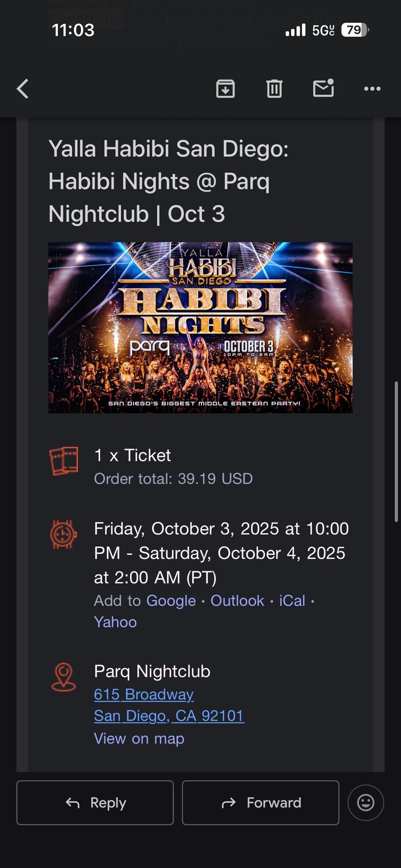Click the email scrollbar handle
This screenshot has height=868, width=401.
point(396,451)
